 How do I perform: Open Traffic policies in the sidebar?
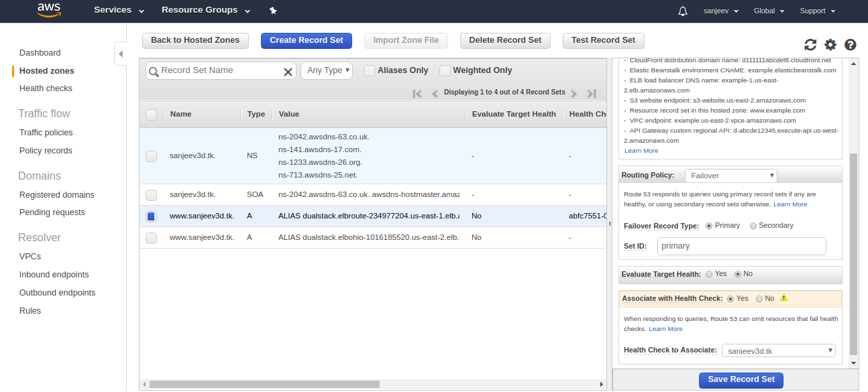pyautogui.click(x=46, y=133)
